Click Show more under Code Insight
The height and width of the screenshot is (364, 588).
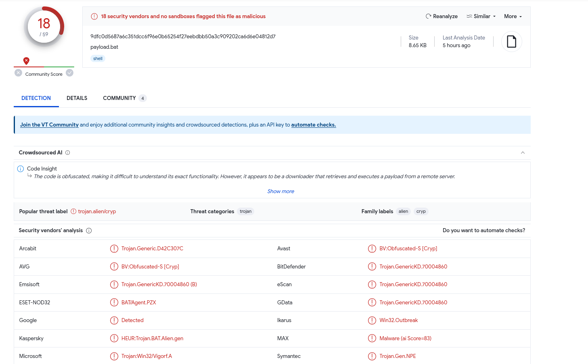click(x=280, y=191)
